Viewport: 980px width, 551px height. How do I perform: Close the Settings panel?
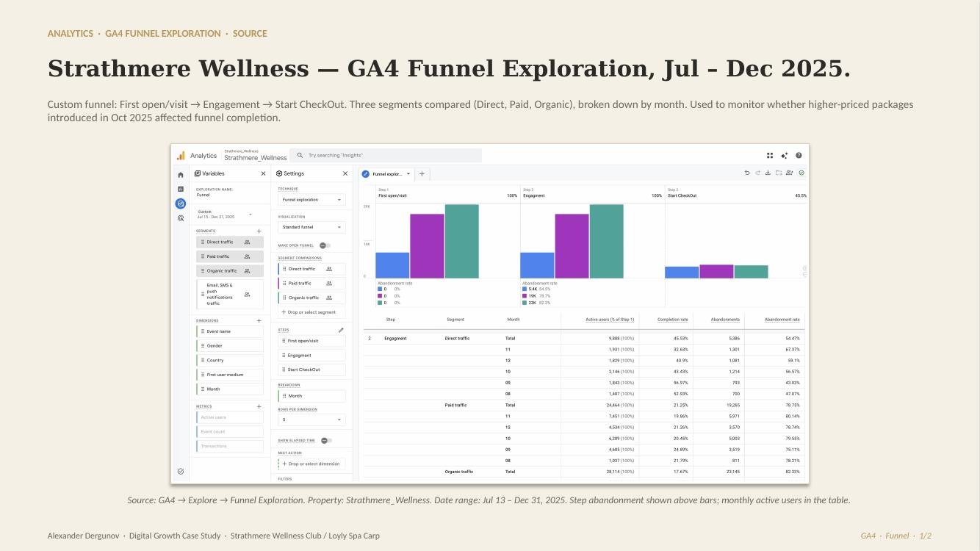(x=345, y=173)
